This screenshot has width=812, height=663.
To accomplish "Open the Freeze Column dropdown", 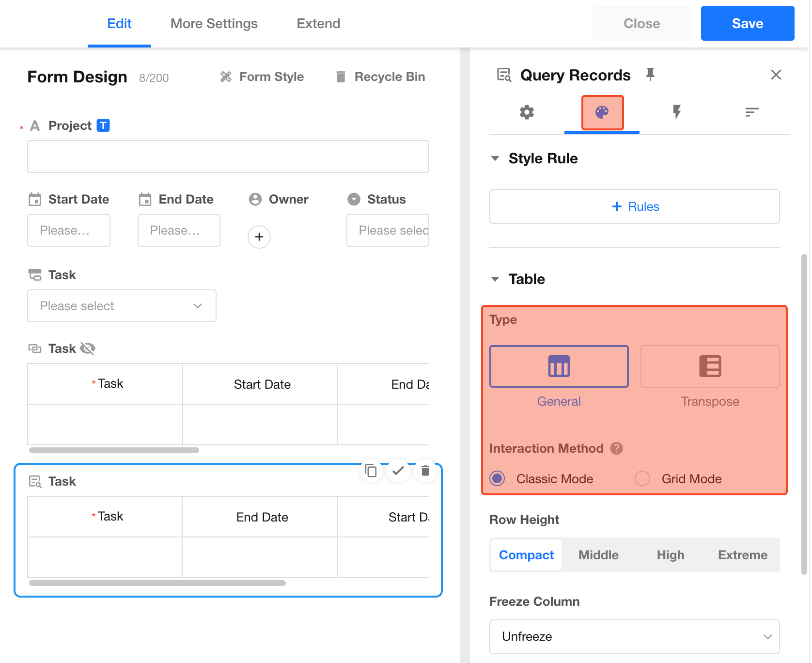I will coord(634,636).
